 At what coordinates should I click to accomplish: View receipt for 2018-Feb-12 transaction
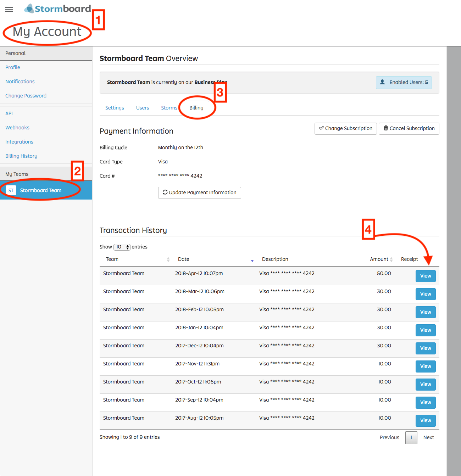[426, 312]
